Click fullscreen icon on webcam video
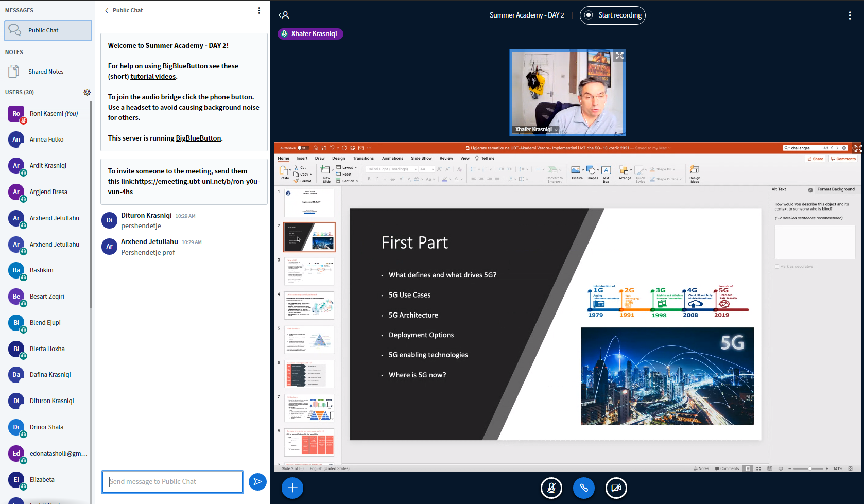Image resolution: width=864 pixels, height=504 pixels. [619, 56]
